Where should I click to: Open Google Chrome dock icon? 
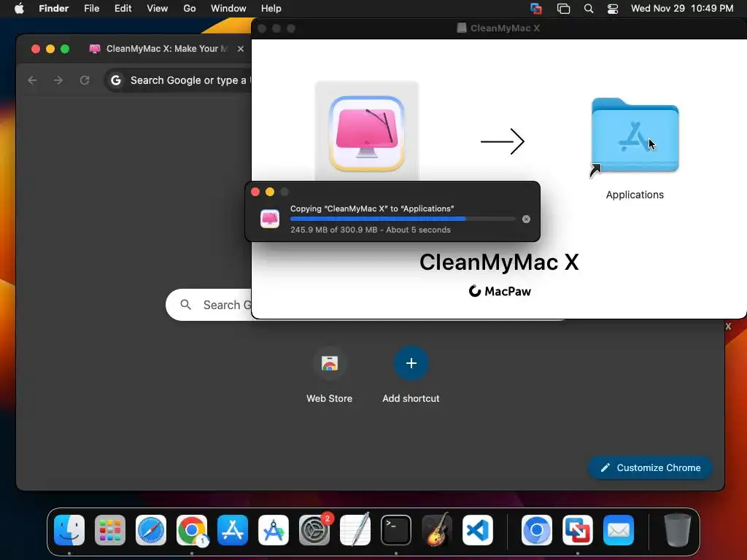tap(192, 530)
